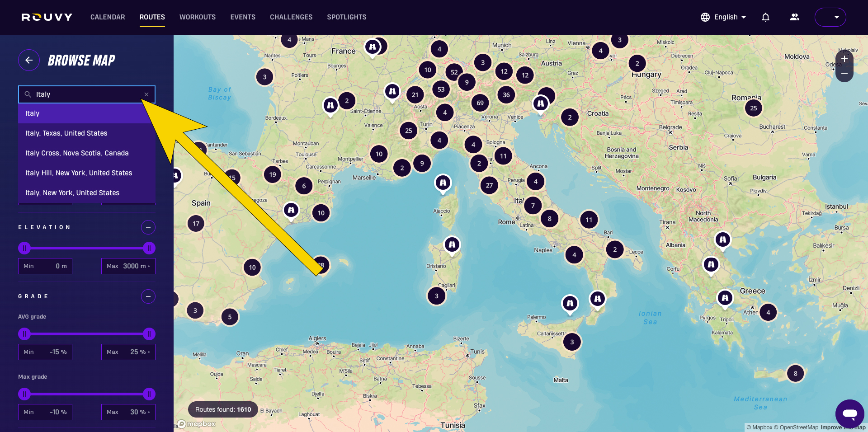Click route pin on Corsica
Image resolution: width=868 pixels, height=432 pixels.
(443, 183)
